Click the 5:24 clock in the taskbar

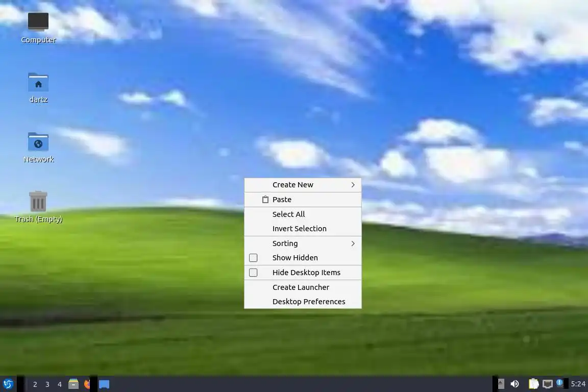(x=578, y=384)
